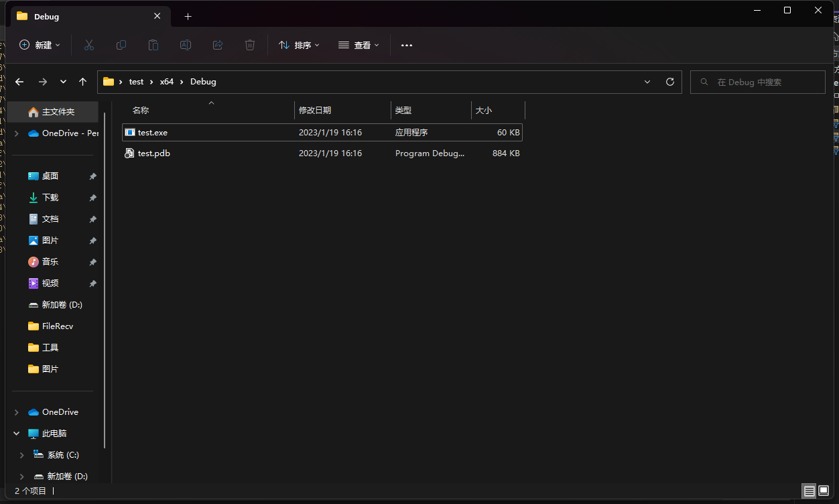Screen dimensions: 839x504
Task: Click 2 个项目 in the status bar
Action: [31, 491]
